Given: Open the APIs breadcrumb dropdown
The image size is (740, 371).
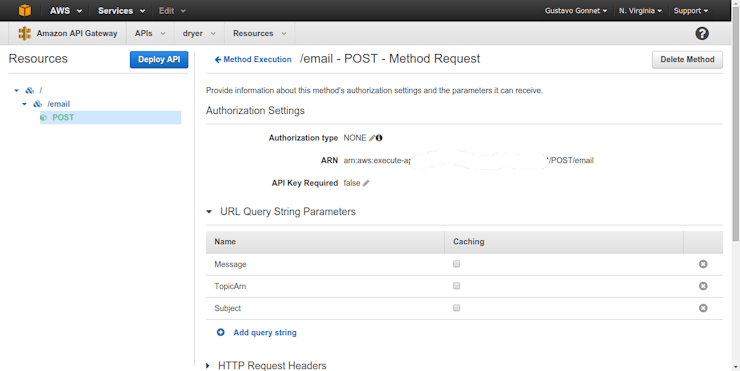Looking at the screenshot, I should click(x=150, y=34).
